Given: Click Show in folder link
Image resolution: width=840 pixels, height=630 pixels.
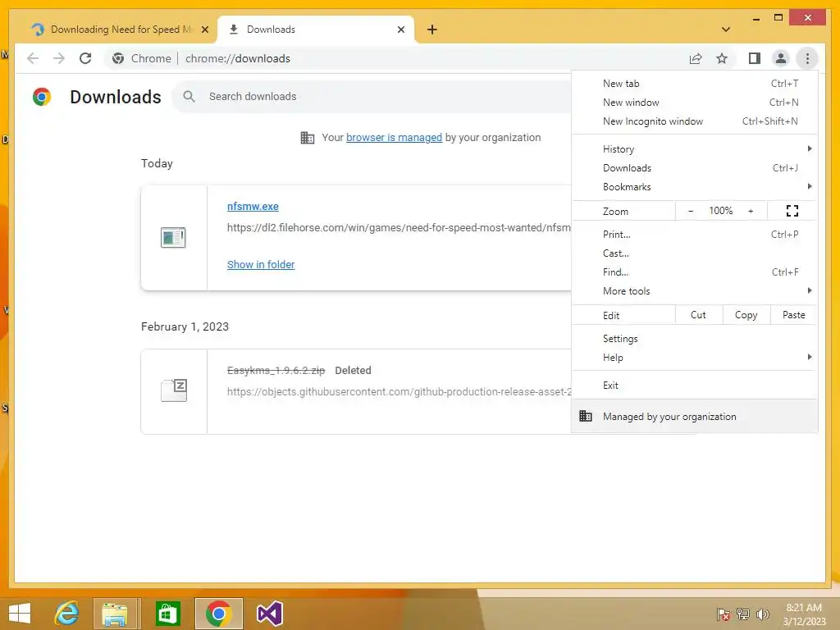Looking at the screenshot, I should tap(261, 264).
